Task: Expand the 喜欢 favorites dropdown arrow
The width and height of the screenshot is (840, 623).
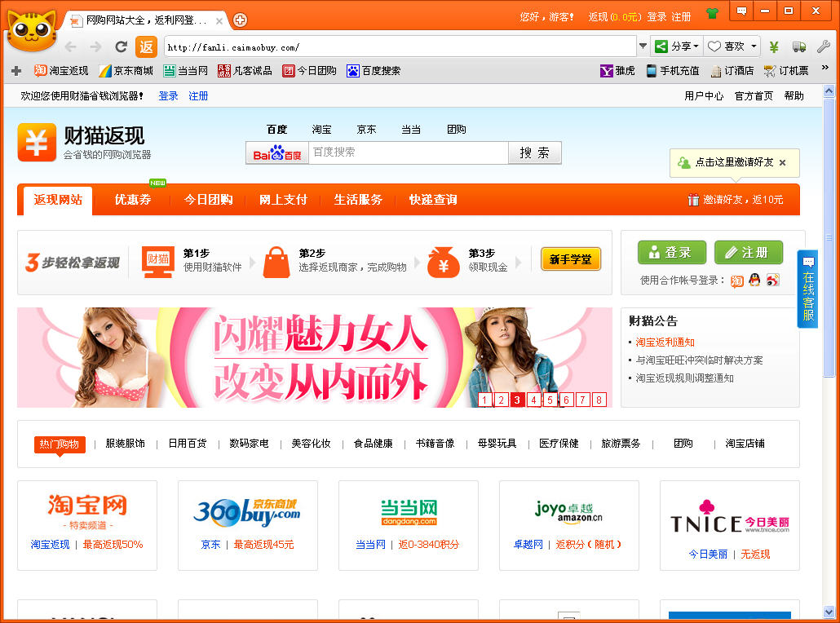Action: pos(753,46)
